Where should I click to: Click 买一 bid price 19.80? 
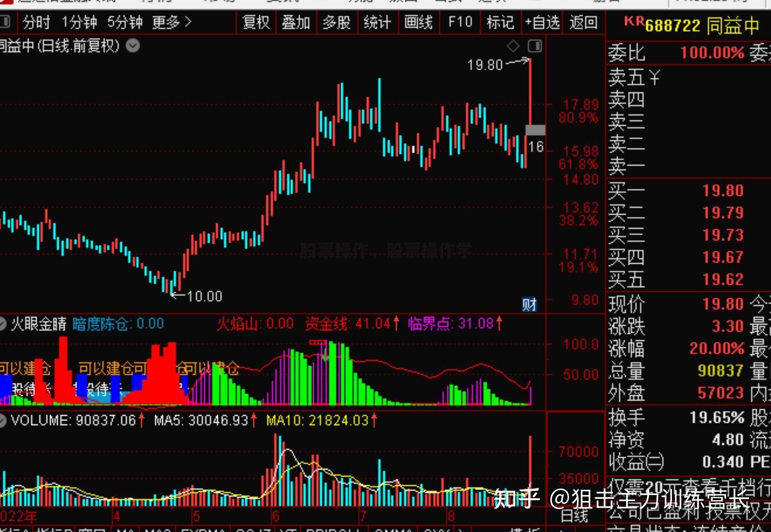(723, 191)
